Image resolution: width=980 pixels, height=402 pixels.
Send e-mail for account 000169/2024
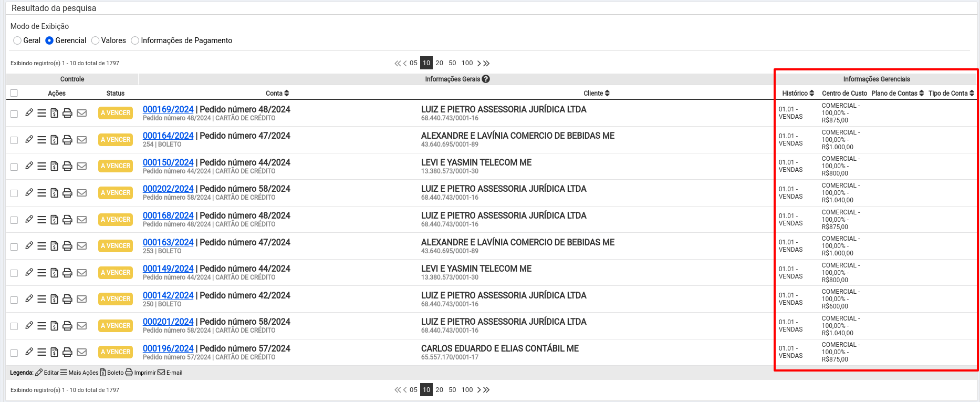pyautogui.click(x=81, y=113)
